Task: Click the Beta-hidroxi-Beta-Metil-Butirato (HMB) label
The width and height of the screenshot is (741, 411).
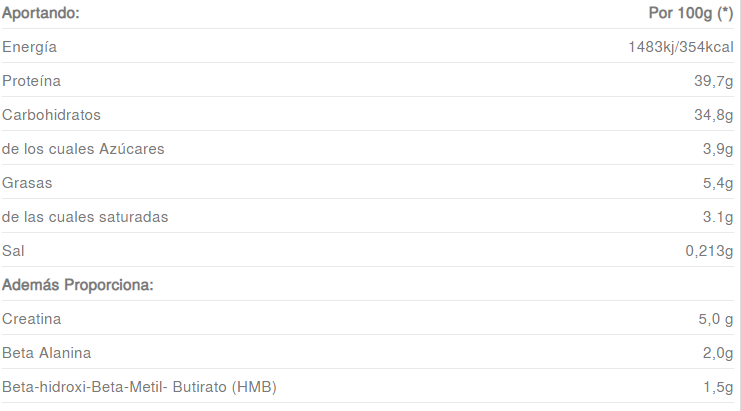Action: (x=139, y=387)
